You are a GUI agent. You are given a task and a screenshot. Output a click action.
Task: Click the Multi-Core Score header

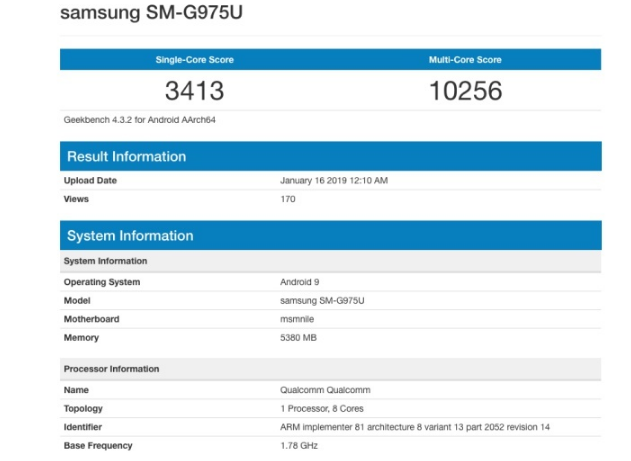465,60
